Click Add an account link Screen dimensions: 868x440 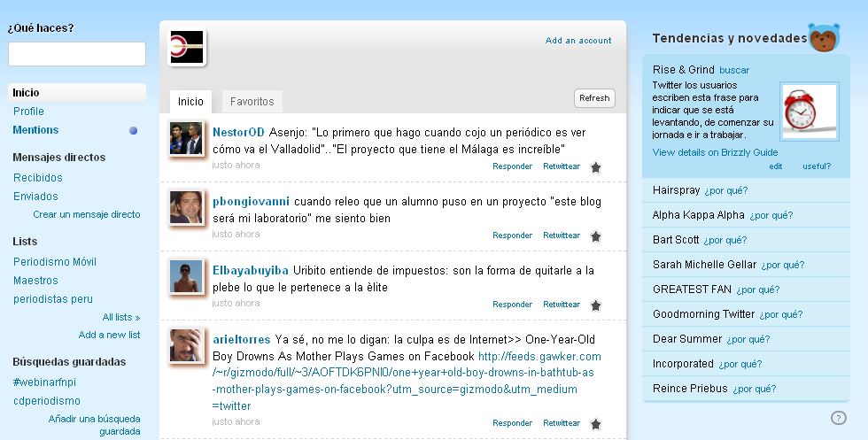tap(578, 41)
